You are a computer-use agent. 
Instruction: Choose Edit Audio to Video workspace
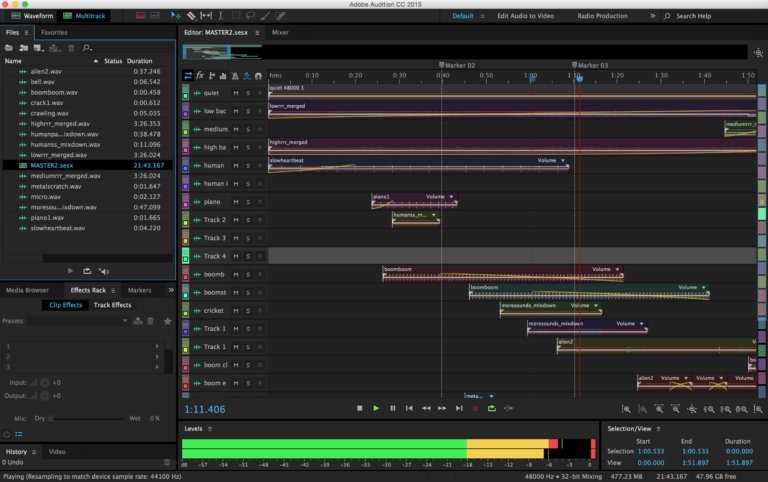pos(526,16)
